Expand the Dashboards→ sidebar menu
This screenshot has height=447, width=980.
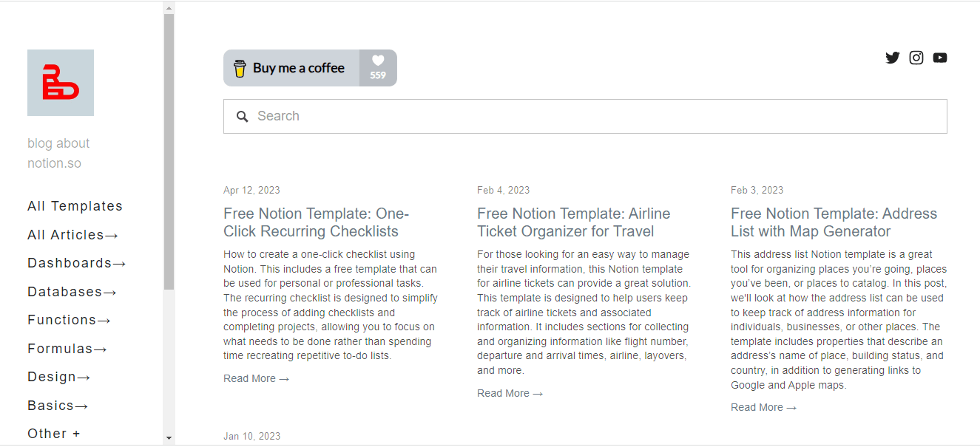click(77, 263)
